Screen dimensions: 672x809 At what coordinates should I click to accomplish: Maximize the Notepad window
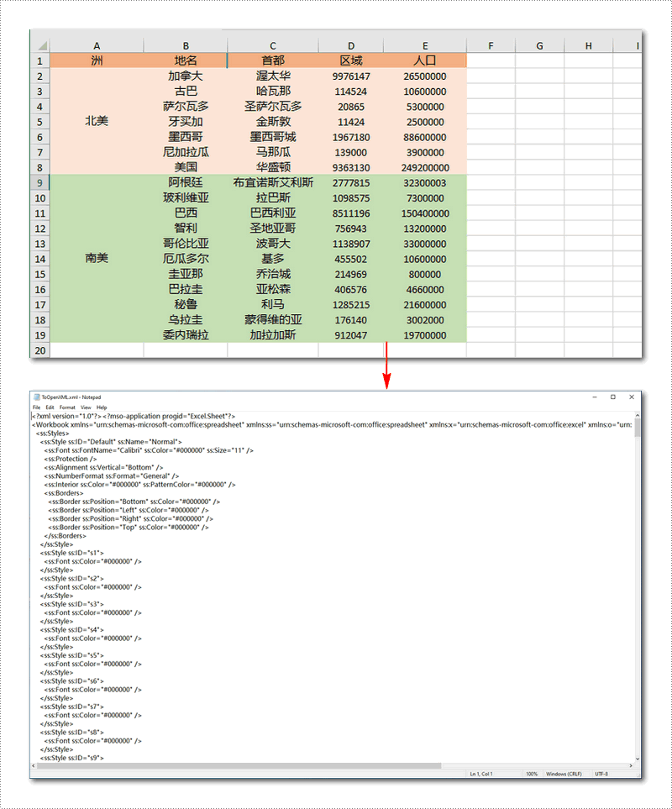612,397
